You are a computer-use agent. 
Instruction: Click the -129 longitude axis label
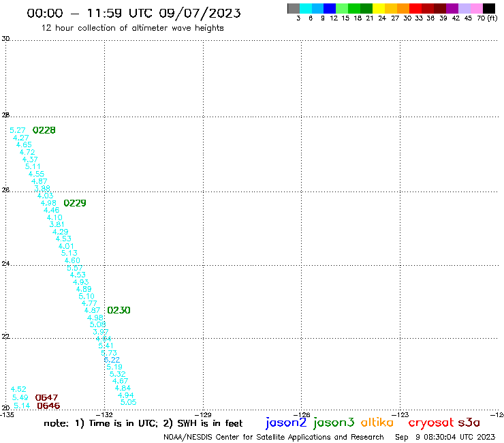pos(203,415)
